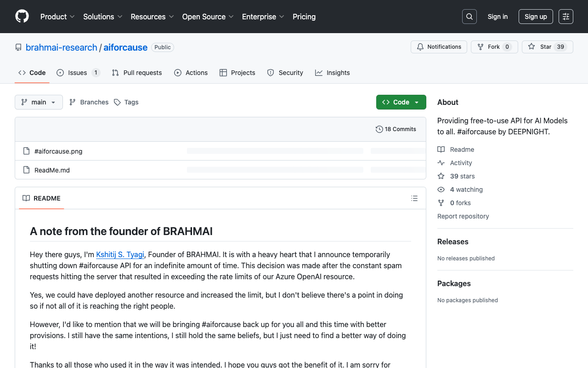Open the main branch selector dropdown
The width and height of the screenshot is (588, 368).
(39, 102)
